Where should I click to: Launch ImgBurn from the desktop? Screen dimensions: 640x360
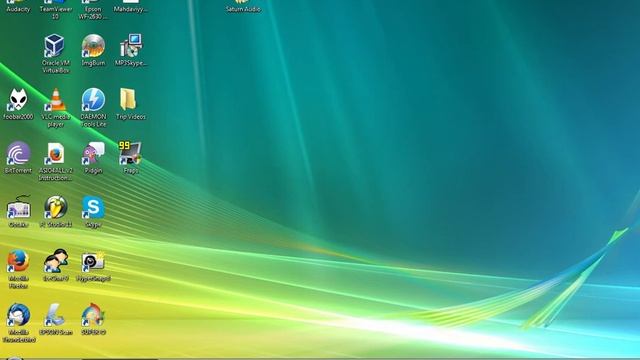pyautogui.click(x=93, y=46)
